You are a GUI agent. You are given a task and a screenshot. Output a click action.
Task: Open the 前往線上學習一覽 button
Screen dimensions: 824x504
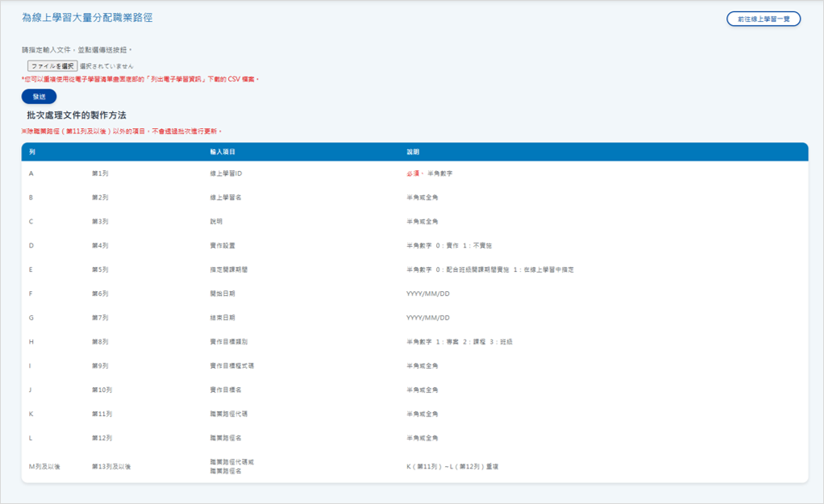click(x=763, y=19)
